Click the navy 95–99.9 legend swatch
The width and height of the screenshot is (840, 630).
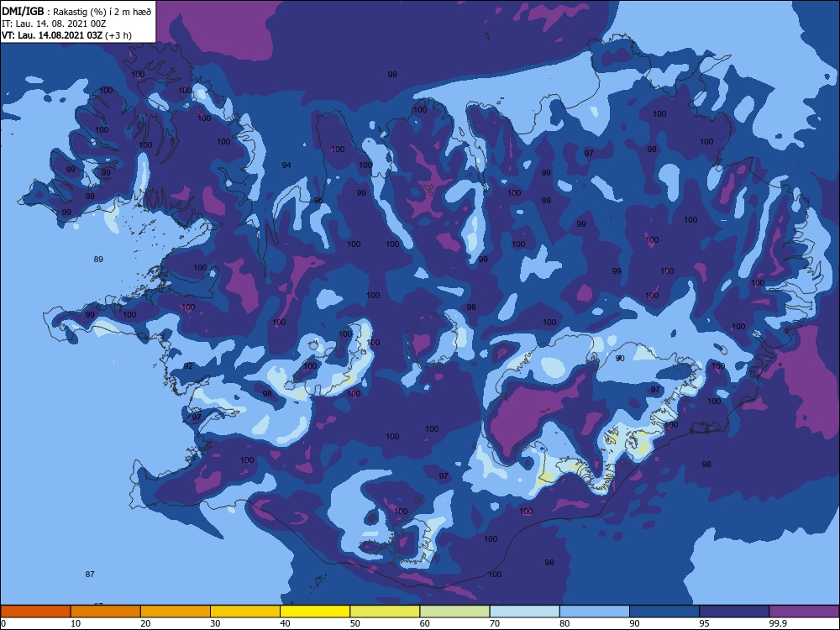pyautogui.click(x=734, y=612)
